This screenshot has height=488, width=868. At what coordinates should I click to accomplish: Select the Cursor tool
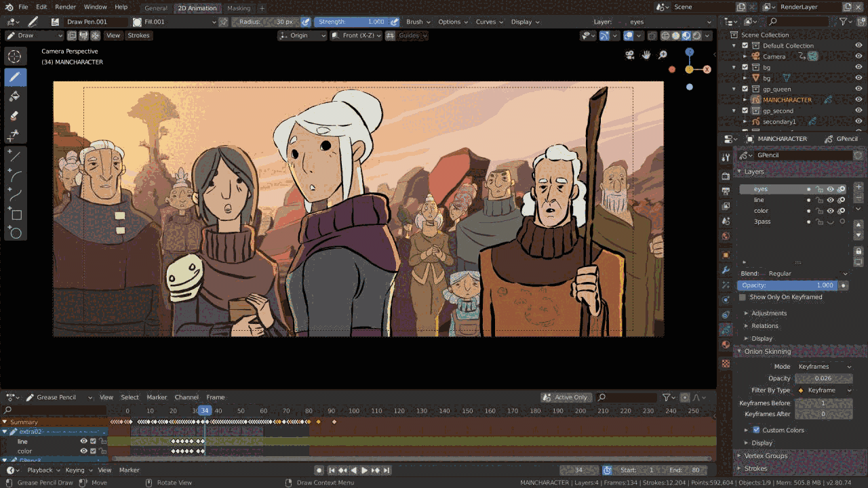15,56
